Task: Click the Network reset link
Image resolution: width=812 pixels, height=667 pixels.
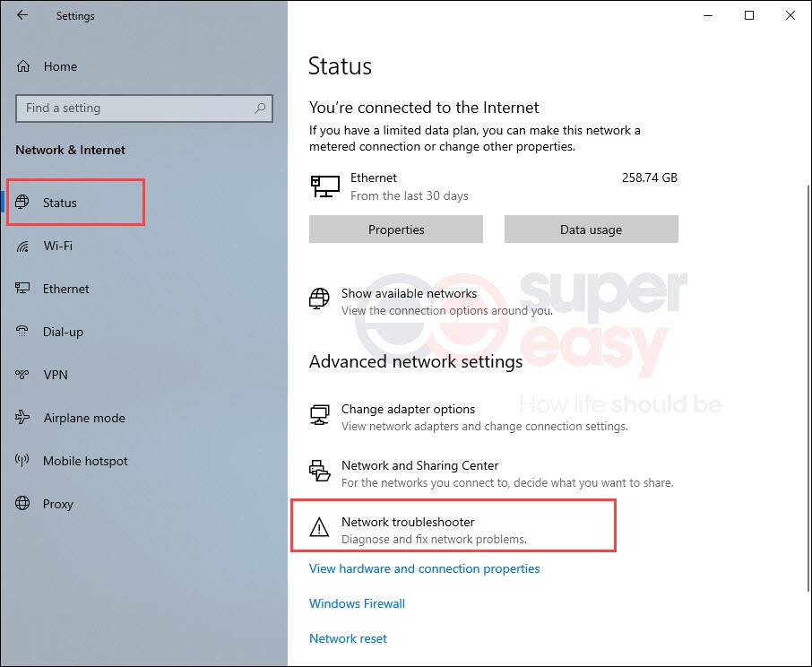Action: point(348,638)
